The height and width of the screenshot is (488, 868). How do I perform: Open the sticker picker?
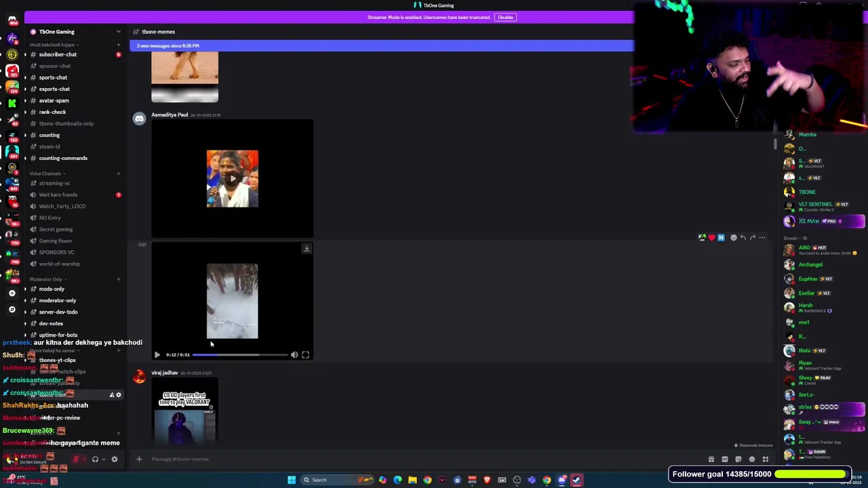coord(738,459)
